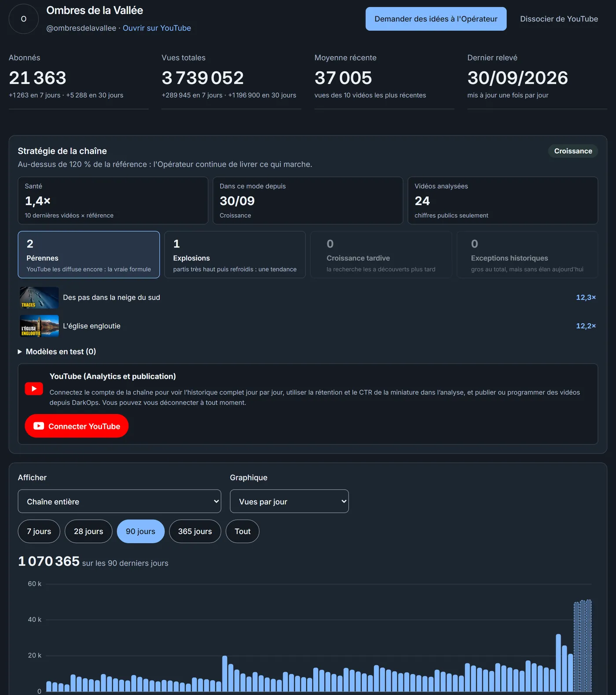Click video title 'L'église engloutie'

pos(92,326)
